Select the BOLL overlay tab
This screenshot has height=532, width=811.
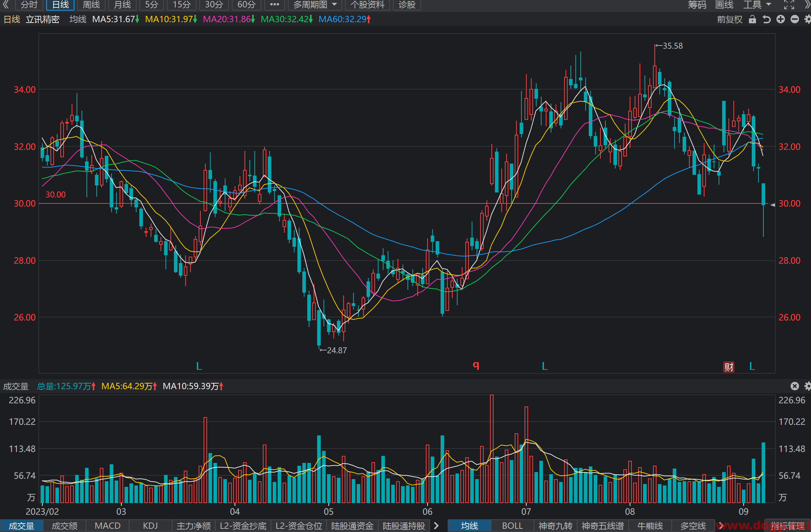coord(512,526)
